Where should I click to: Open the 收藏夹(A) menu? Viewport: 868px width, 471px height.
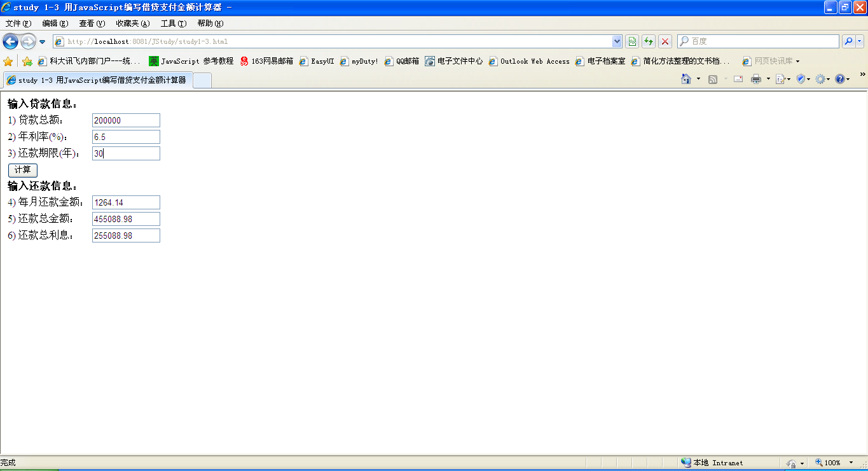click(x=133, y=24)
